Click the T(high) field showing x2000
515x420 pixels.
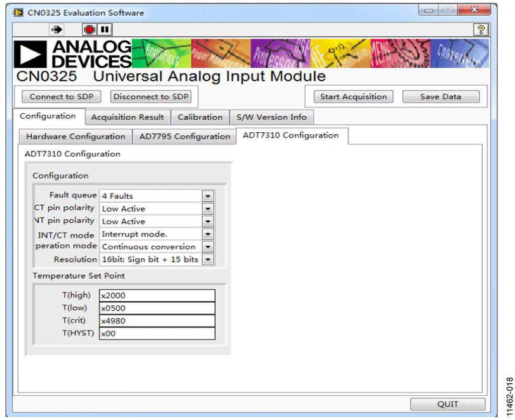tap(157, 296)
